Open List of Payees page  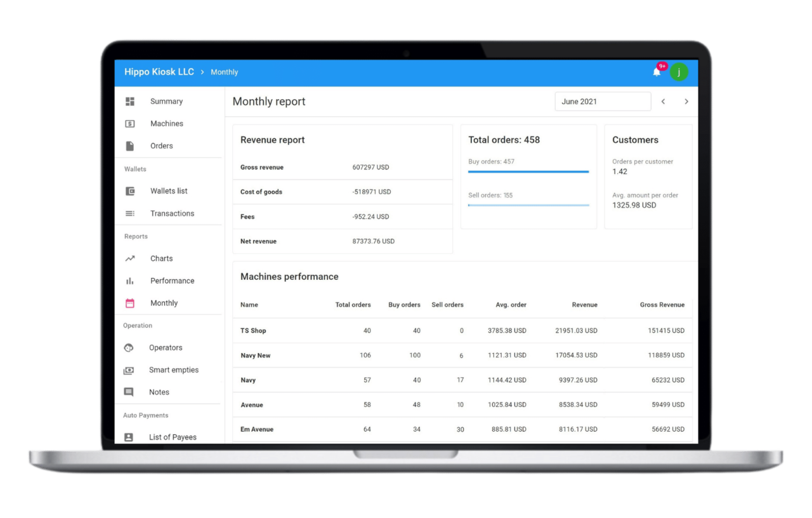pos(173,437)
